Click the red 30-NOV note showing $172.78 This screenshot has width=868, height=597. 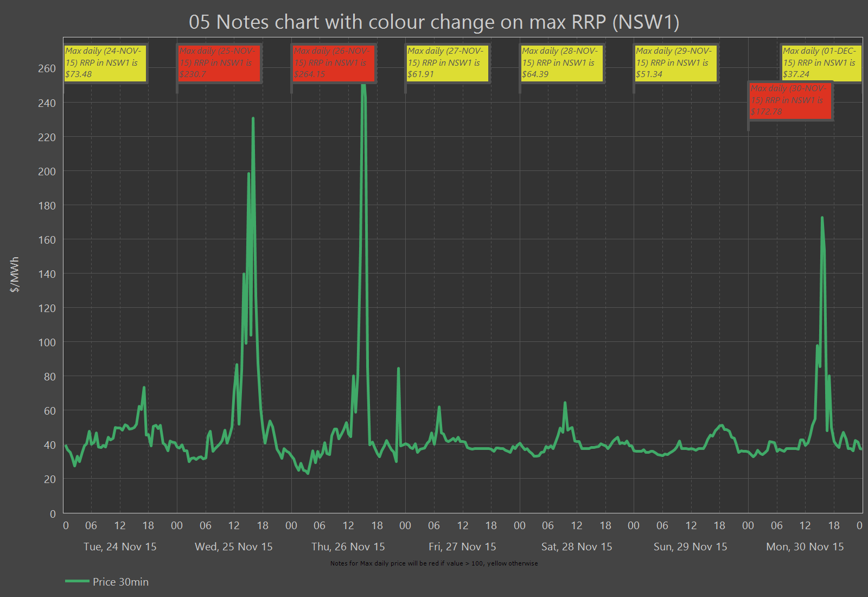(x=790, y=101)
